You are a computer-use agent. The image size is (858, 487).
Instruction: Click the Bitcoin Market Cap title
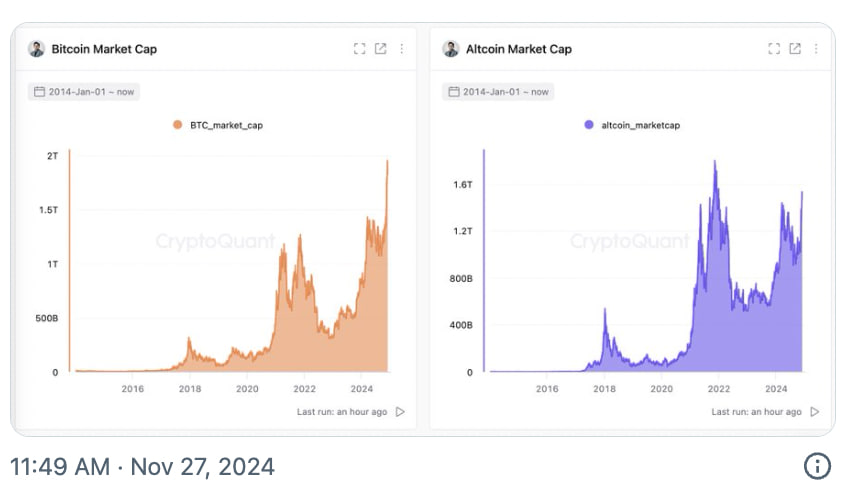pyautogui.click(x=104, y=49)
